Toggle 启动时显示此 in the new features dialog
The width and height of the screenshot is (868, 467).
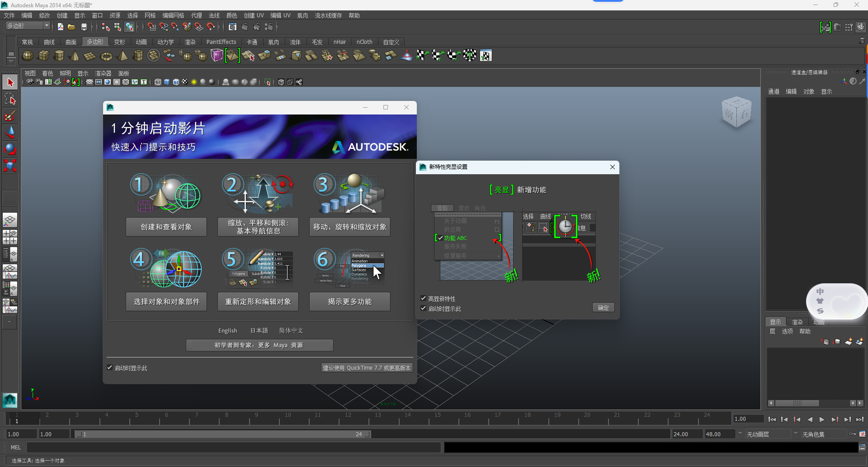pyautogui.click(x=424, y=308)
